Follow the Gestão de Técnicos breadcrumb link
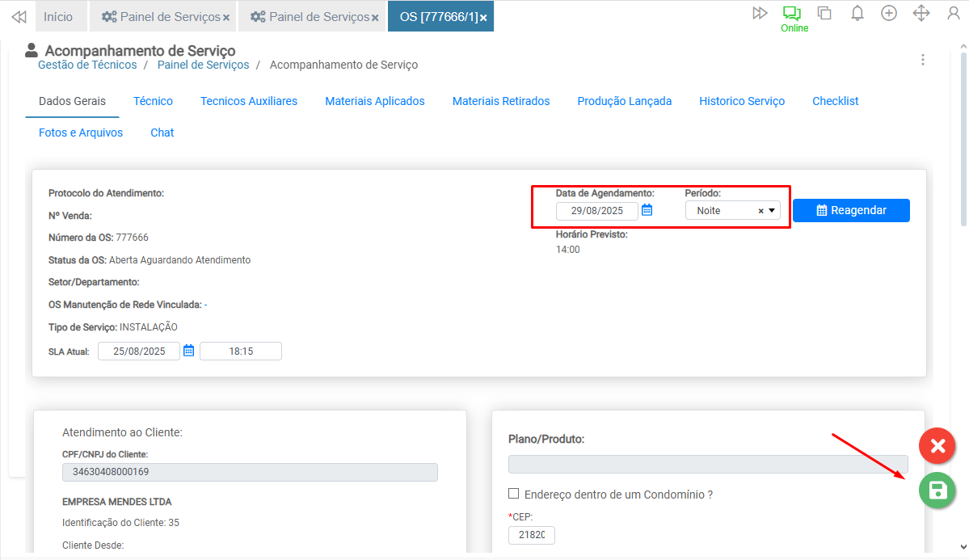The height and width of the screenshot is (560, 969). (x=87, y=65)
